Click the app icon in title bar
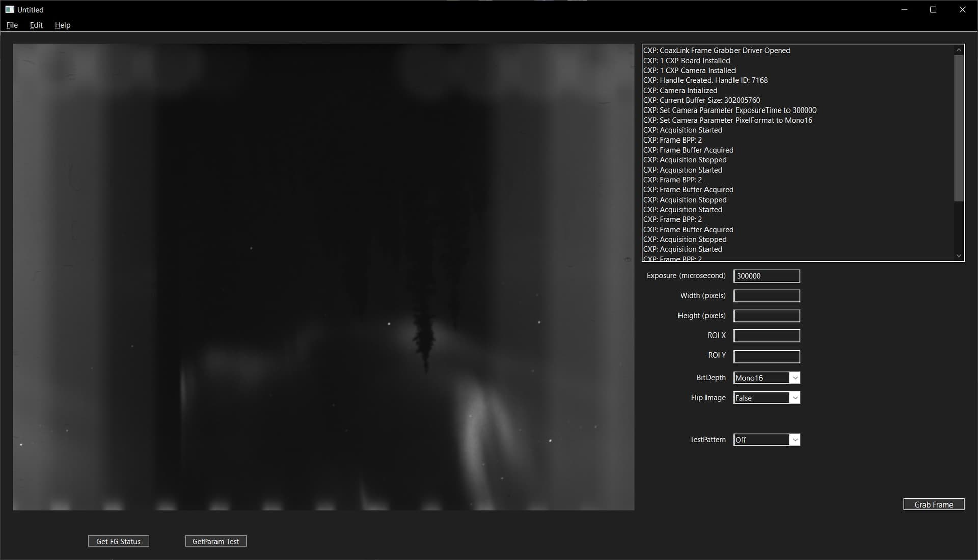978x560 pixels. (9, 9)
